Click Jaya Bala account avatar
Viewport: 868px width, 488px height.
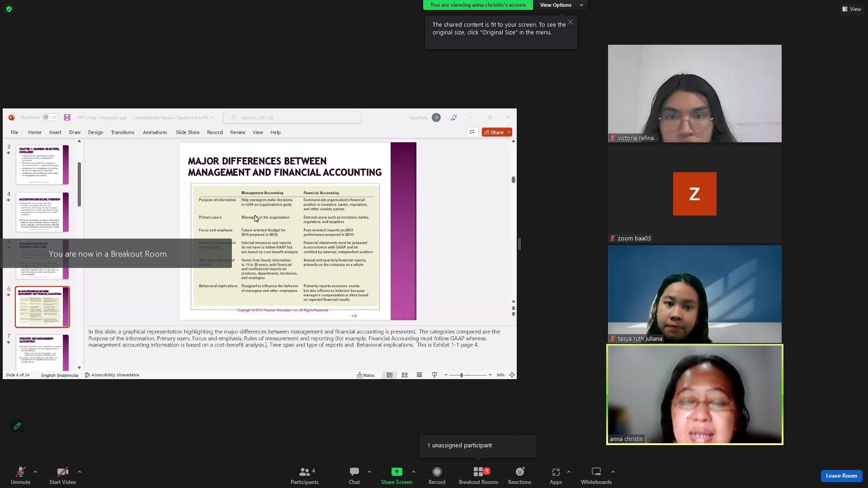point(436,117)
